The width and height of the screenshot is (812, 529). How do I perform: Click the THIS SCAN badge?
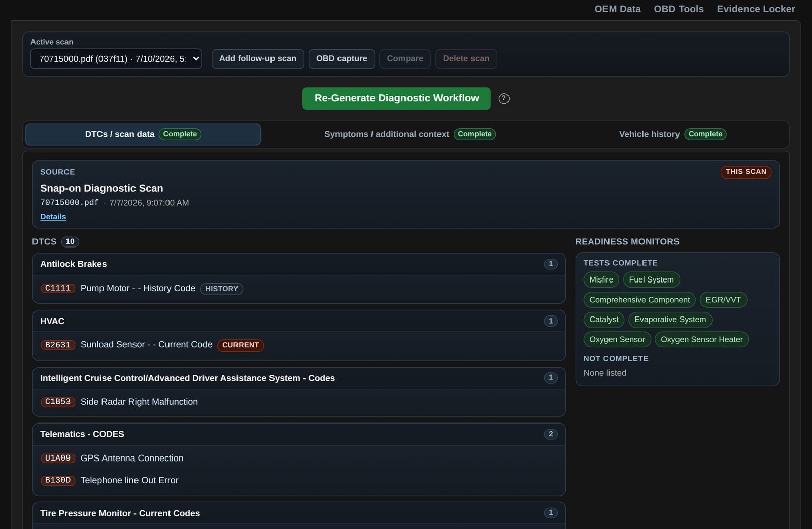[746, 172]
